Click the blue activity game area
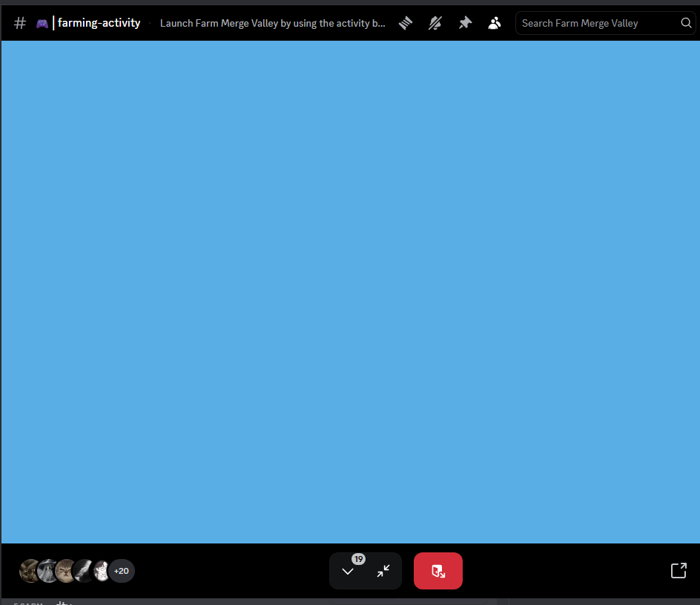700x605 pixels. 350,292
